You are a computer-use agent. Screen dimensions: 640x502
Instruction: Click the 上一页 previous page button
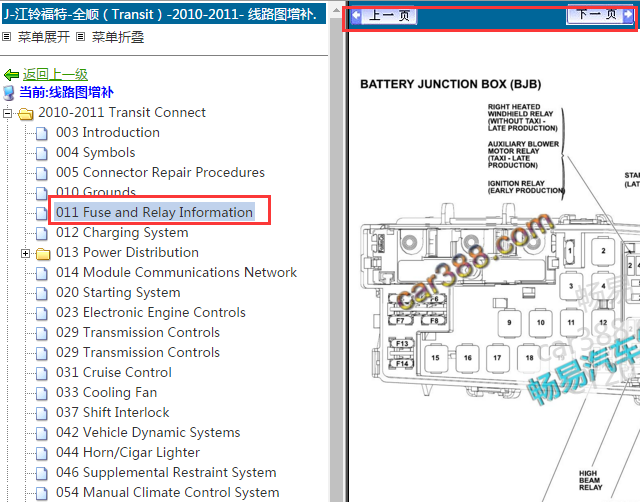384,16
